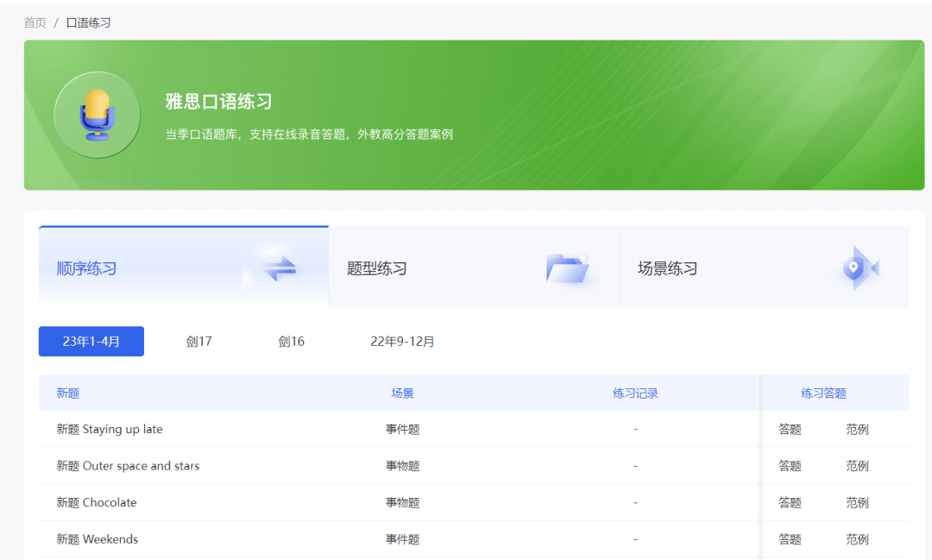
Task: Open 范例 for Staying up late
Action: (x=857, y=429)
